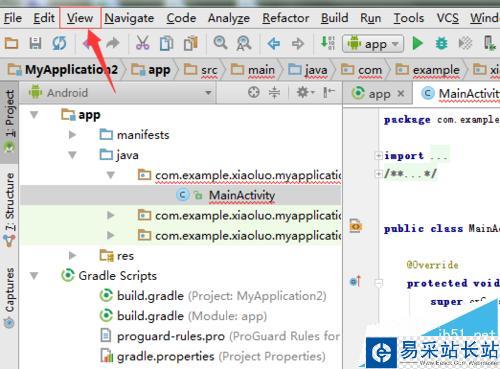The width and height of the screenshot is (500, 369).
Task: Open the Navigate menu
Action: pos(129,18)
